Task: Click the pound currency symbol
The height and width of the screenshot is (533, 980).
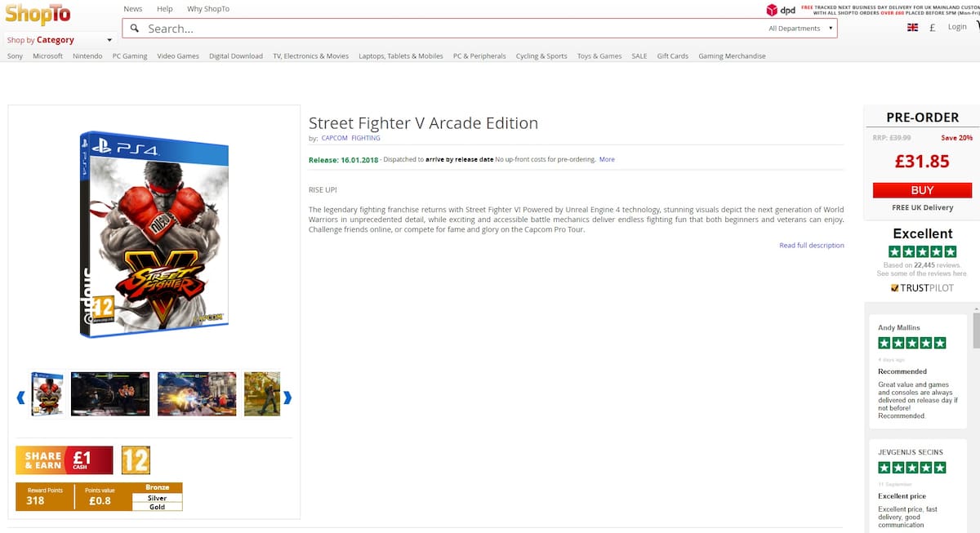Action: pyautogui.click(x=933, y=28)
